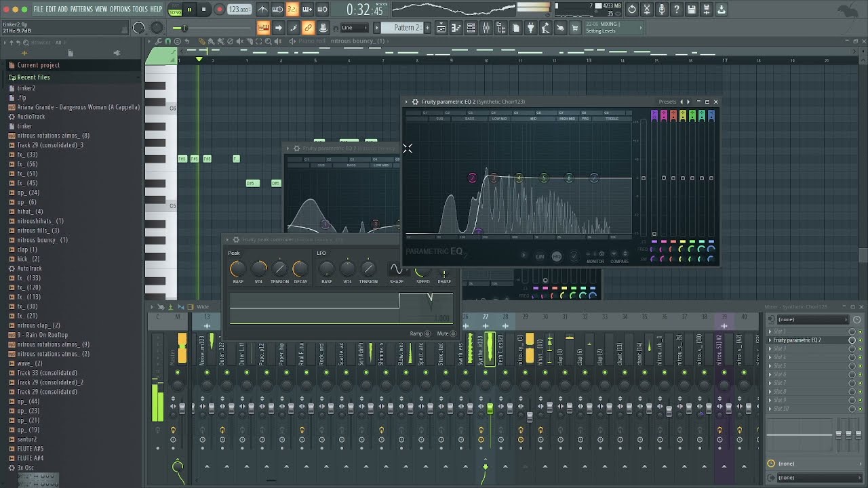Open the PATTERNS menu
This screenshot has height=488, width=868.
coord(81,9)
